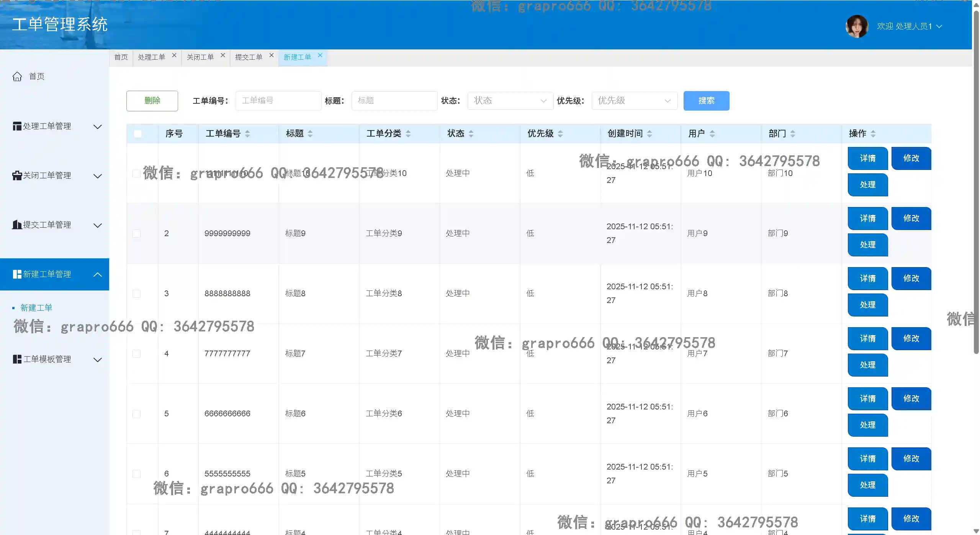This screenshot has width=980, height=535.
Task: Open the 优先级 filter dropdown
Action: 634,101
